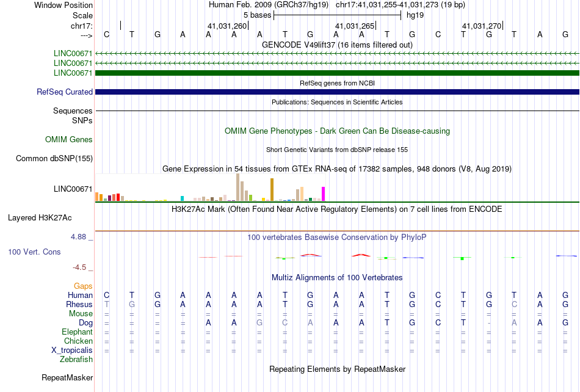The height and width of the screenshot is (392, 580).
Task: Click the ---> sequence direction arrow label
Action: click(x=86, y=35)
